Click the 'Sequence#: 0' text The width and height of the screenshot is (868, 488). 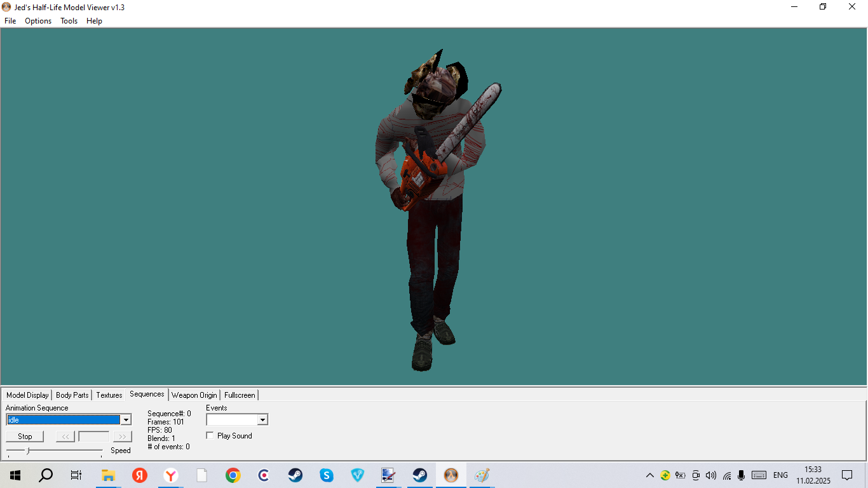tap(169, 414)
